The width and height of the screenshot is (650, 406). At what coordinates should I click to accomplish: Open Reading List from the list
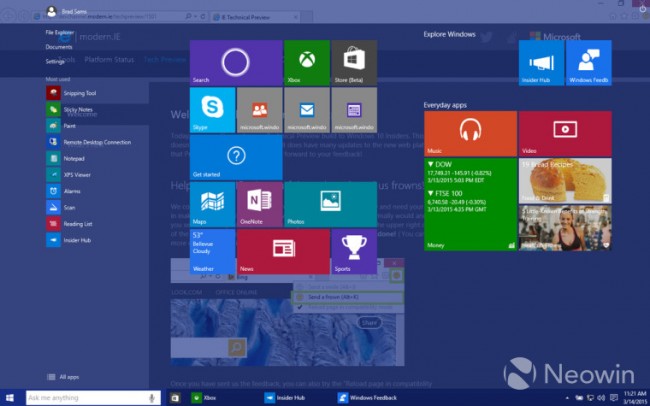point(69,224)
